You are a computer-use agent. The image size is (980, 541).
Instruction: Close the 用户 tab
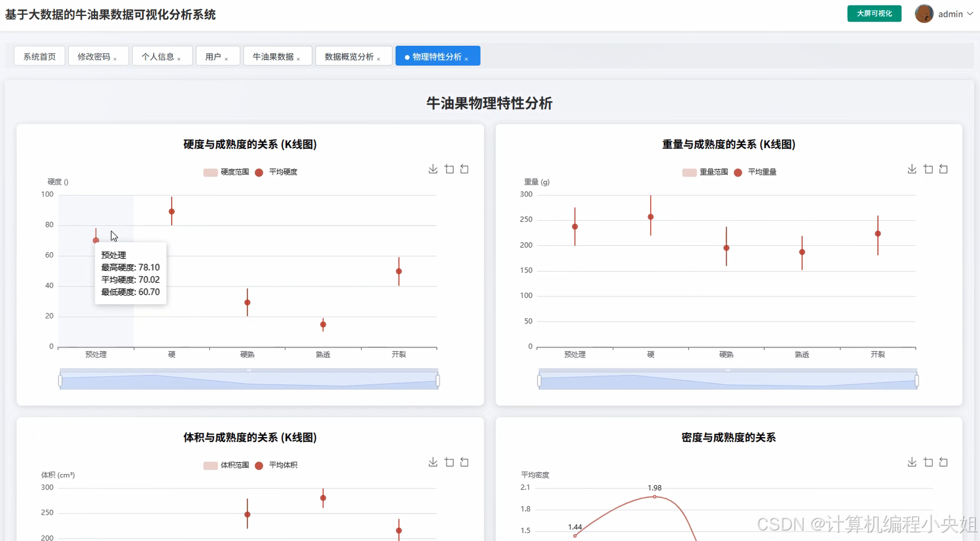point(226,59)
